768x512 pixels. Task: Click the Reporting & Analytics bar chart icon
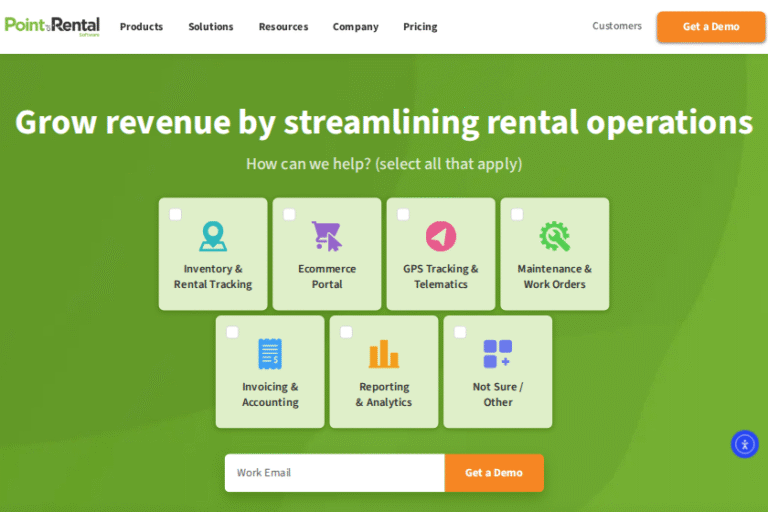384,354
